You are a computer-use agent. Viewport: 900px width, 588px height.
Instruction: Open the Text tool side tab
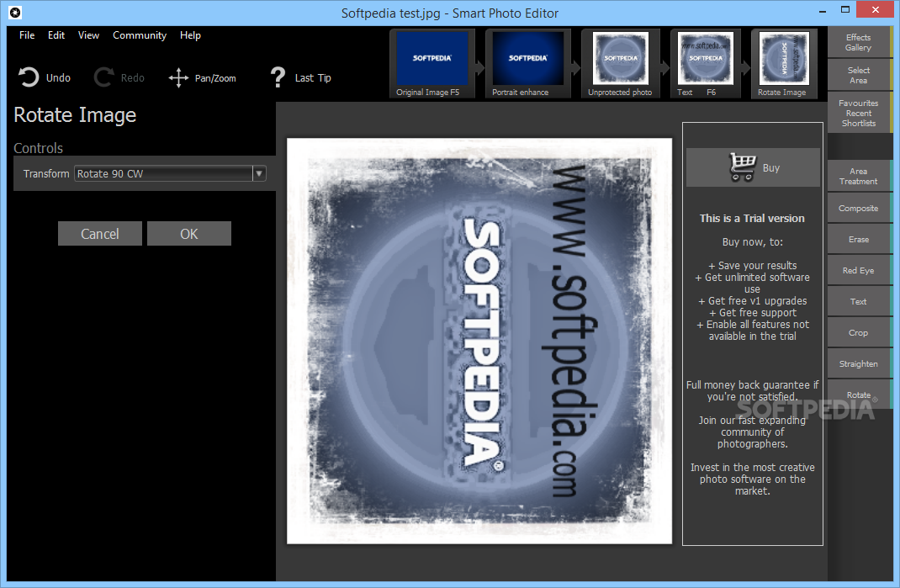point(860,301)
